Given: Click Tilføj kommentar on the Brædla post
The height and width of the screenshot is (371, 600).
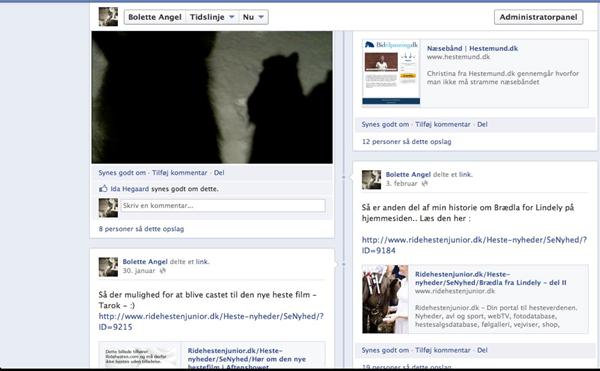Looking at the screenshot, I should pos(443,350).
